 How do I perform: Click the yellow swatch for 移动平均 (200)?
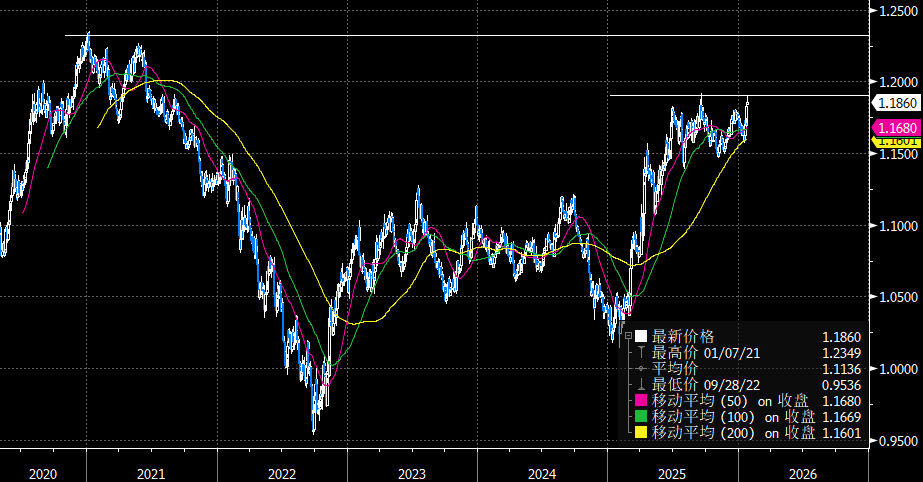(641, 433)
